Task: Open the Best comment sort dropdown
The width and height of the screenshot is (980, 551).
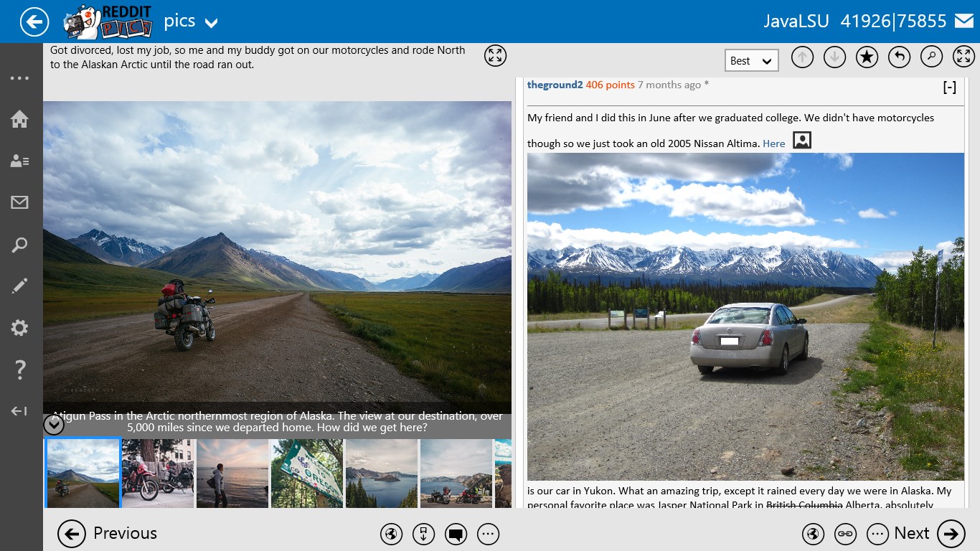Action: click(752, 61)
